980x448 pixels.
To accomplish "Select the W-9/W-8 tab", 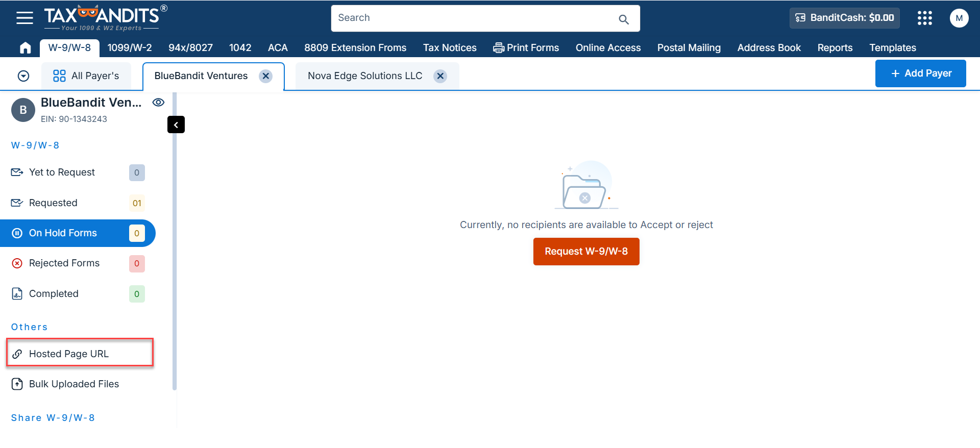I will [x=69, y=48].
